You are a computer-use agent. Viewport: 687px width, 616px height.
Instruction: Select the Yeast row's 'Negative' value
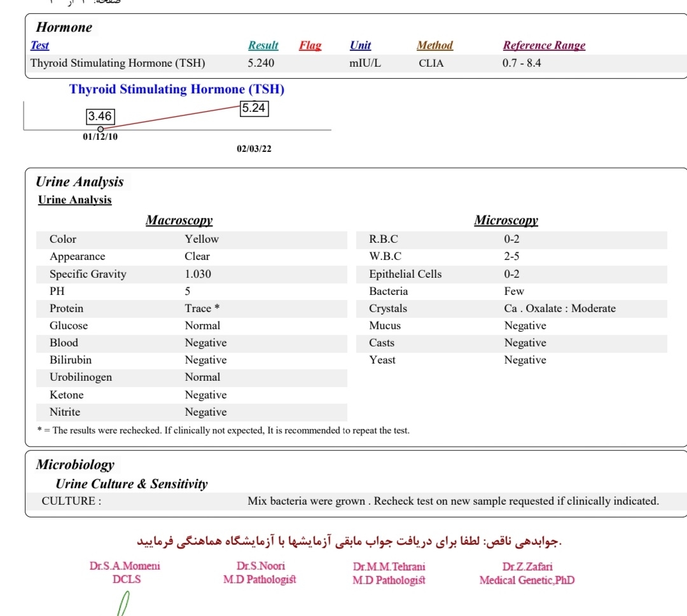tap(525, 360)
